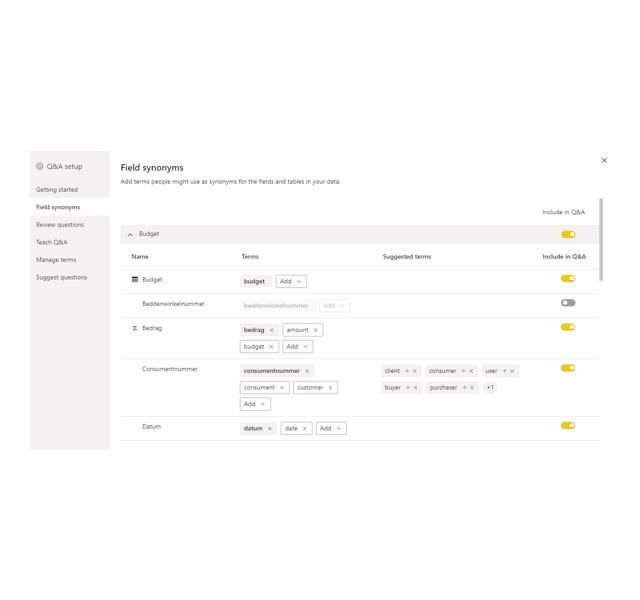Screen dimensions: 640x600
Task: Remove 'budget' synonym from Bedrag row
Action: 271,347
